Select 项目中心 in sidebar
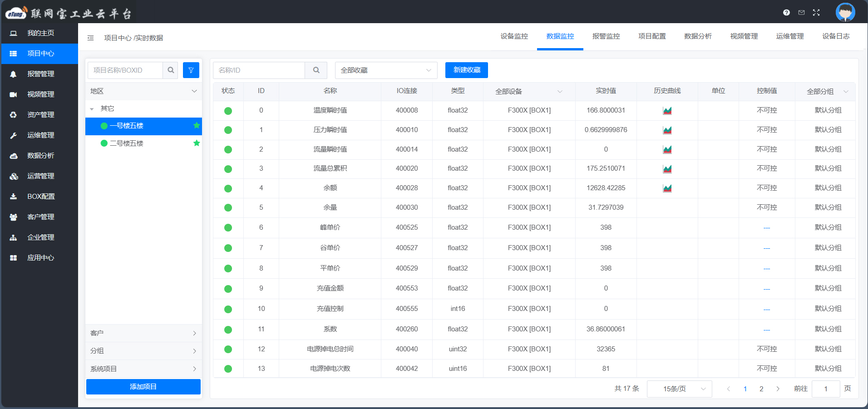 point(39,54)
